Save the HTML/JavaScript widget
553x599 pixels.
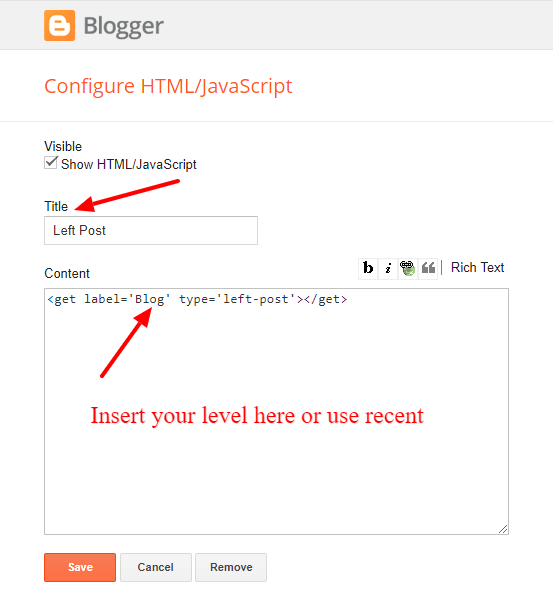coord(80,567)
